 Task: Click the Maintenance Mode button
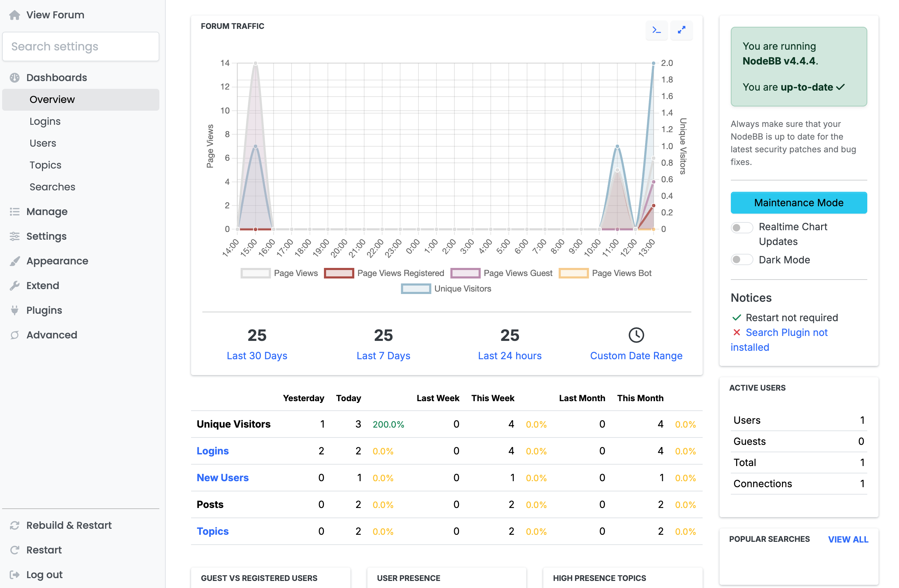[798, 202]
